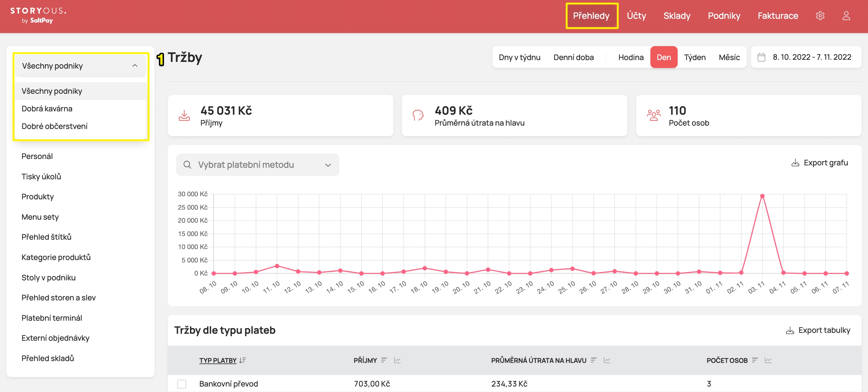
Task: Switch to Dny v týdnu view
Action: pyautogui.click(x=519, y=57)
